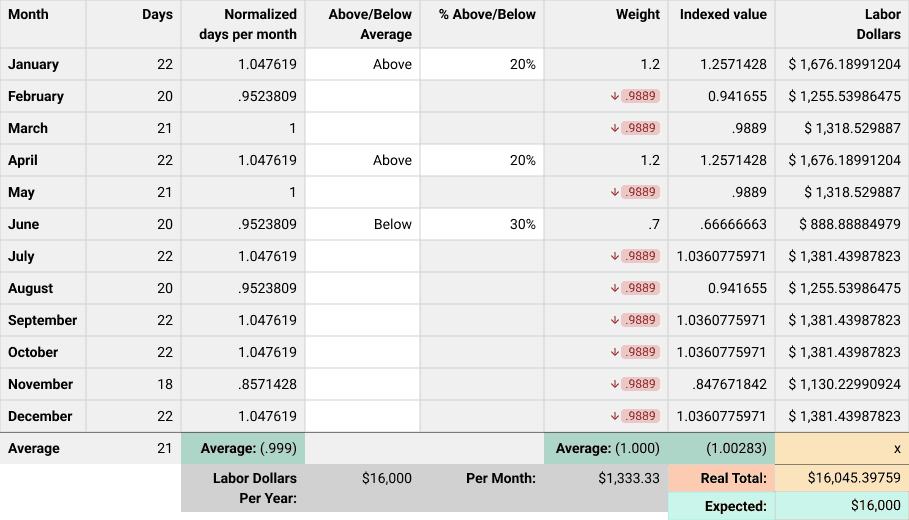Select June's 30% percentage cell
The image size is (909, 520).
[x=482, y=224]
